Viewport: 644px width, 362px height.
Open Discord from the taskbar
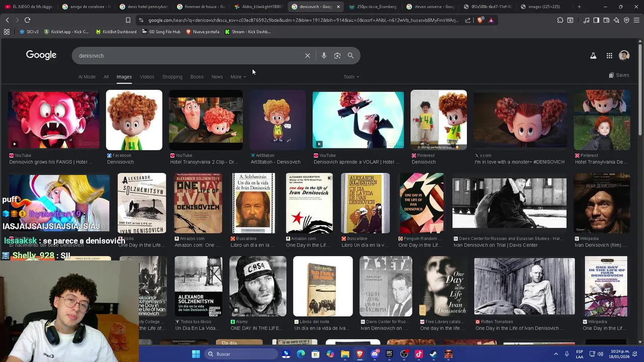click(x=374, y=354)
